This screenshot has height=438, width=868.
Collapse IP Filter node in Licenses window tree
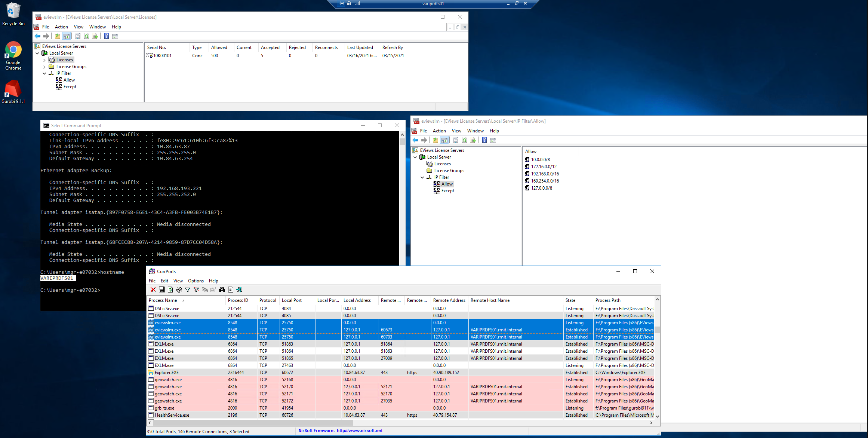click(44, 73)
